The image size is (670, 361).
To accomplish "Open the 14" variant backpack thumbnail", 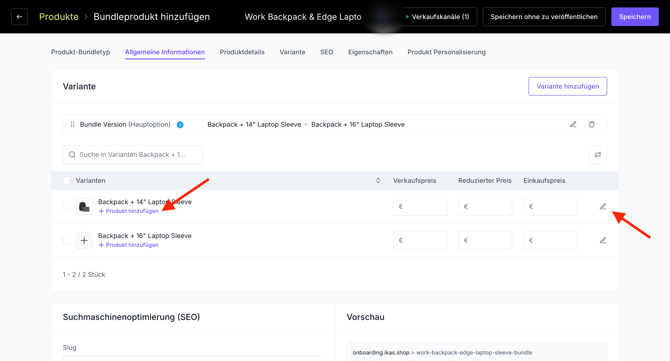I will (84, 206).
